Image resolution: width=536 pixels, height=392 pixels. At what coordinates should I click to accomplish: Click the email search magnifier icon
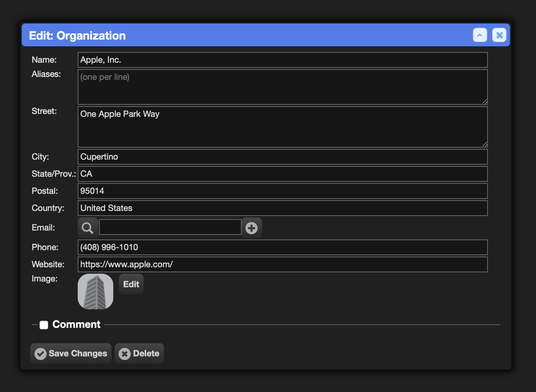pos(88,228)
